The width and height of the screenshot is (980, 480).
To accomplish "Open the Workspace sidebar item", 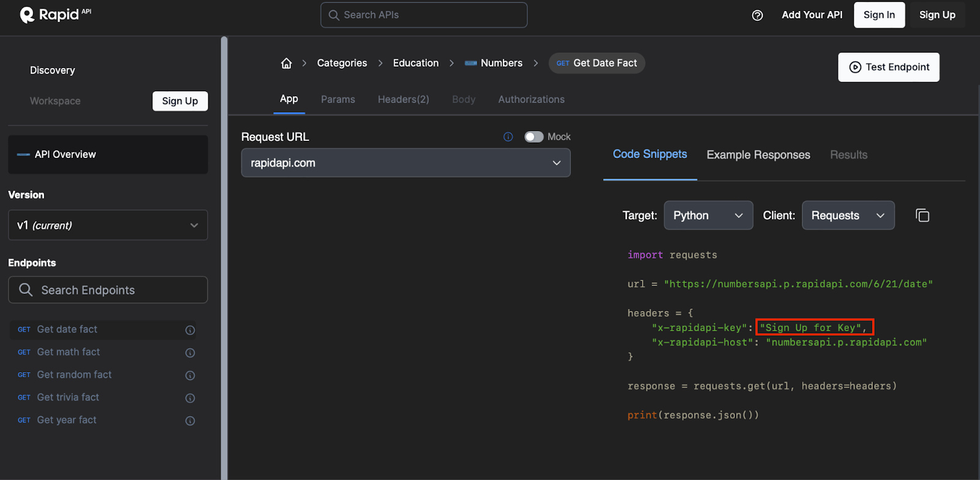I will pyautogui.click(x=55, y=101).
